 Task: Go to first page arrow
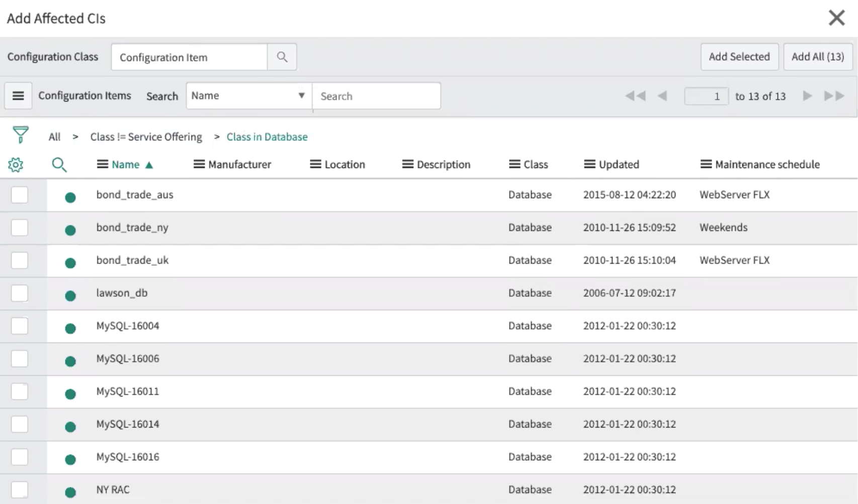tap(635, 96)
